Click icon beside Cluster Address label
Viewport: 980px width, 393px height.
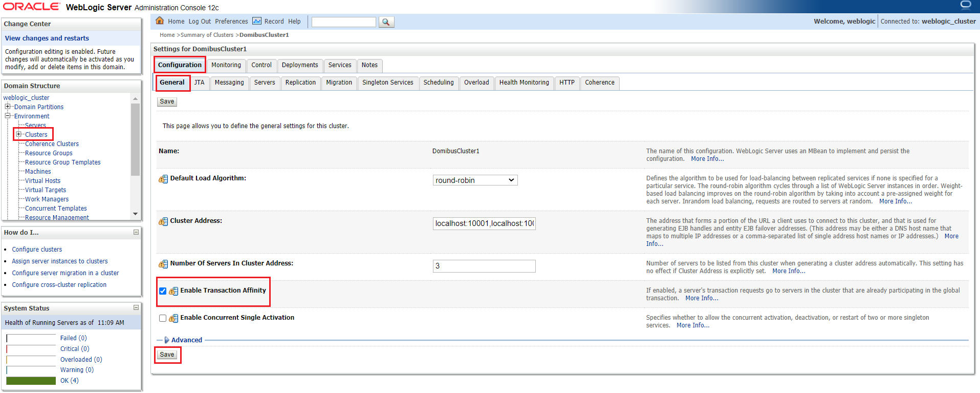(x=163, y=221)
